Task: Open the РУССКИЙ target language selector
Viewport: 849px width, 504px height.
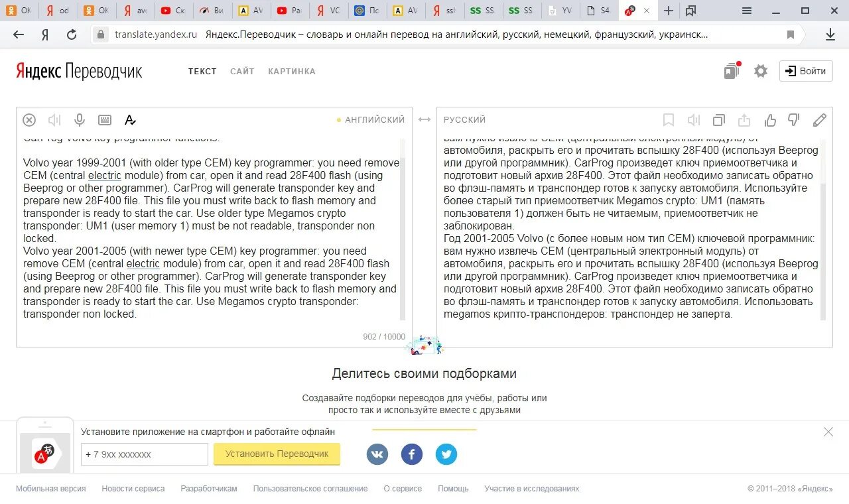Action: click(x=464, y=120)
